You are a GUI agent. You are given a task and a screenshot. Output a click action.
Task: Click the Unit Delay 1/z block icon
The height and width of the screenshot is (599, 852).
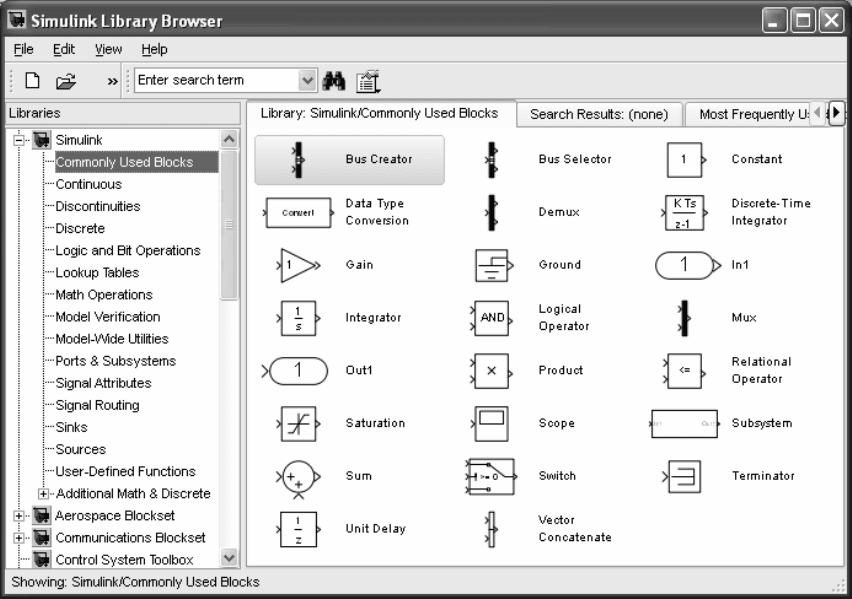pos(298,529)
